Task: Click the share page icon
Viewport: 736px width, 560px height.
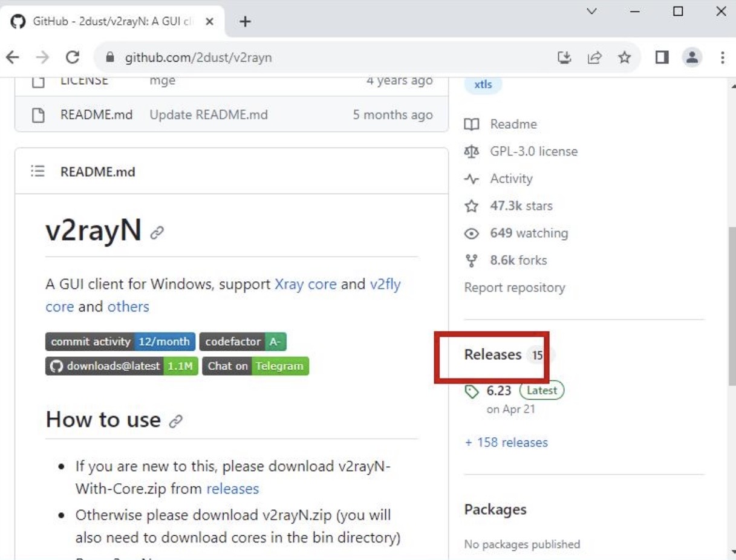Action: pos(594,57)
